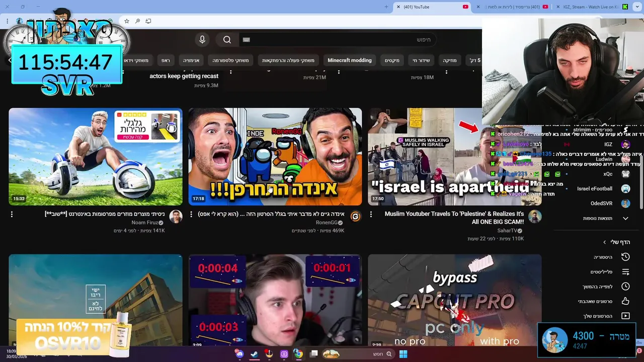Image resolution: width=644 pixels, height=362 pixels.
Task: Click the YouTube voice search microphone
Action: tap(202, 40)
